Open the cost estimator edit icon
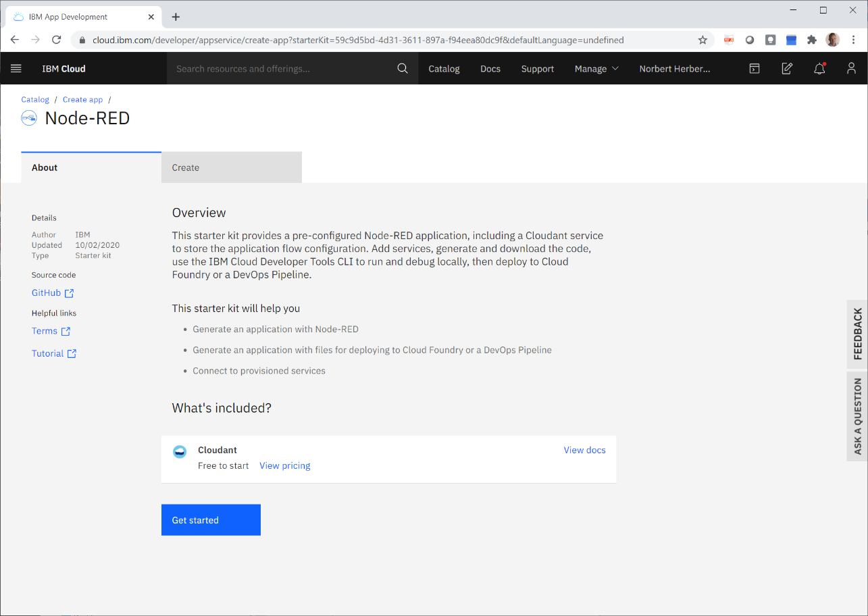Viewport: 868px width, 616px height. (x=787, y=68)
